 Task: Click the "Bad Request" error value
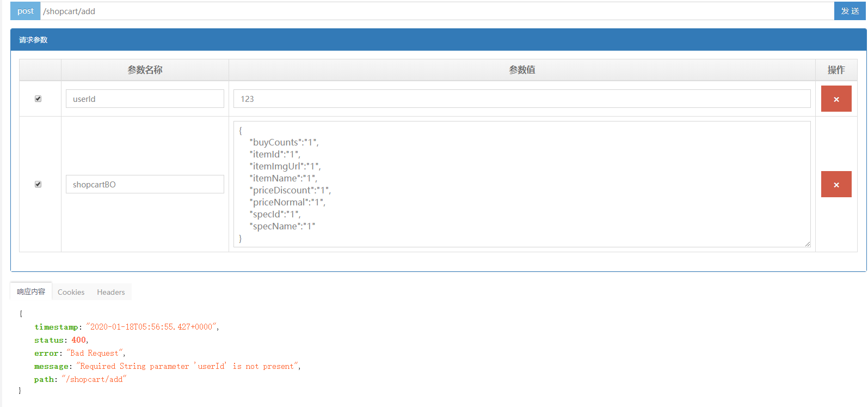tap(95, 353)
